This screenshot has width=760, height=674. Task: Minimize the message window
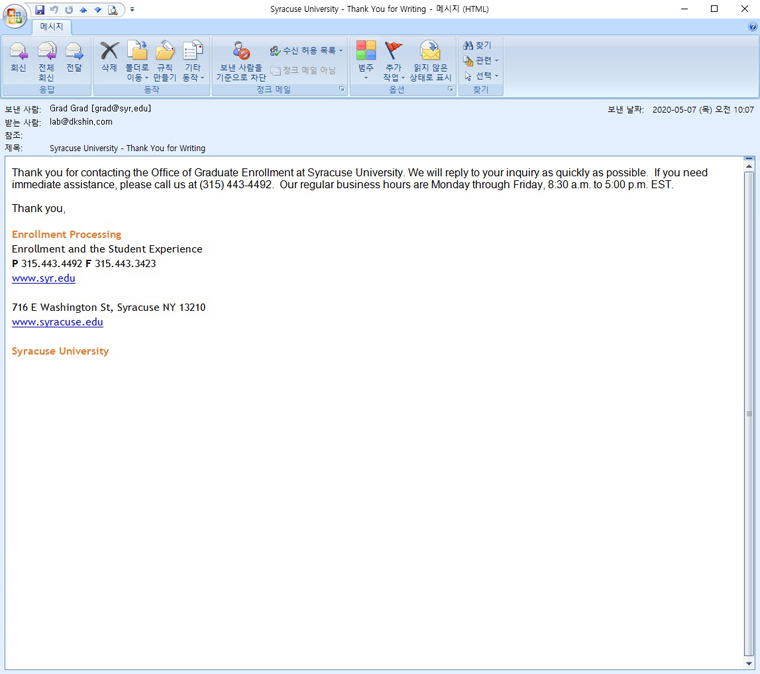(x=684, y=9)
